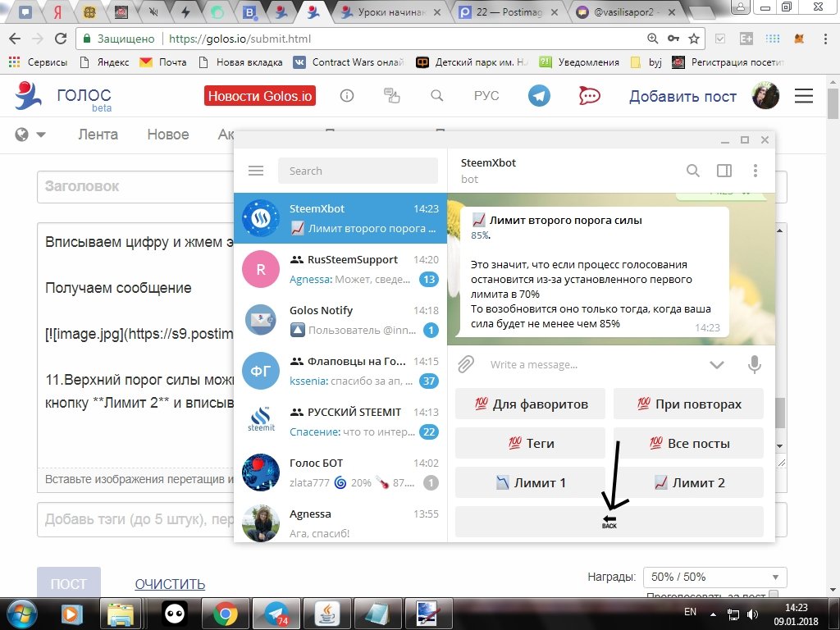
Task: Click the Telegram Search field
Action: [x=358, y=171]
